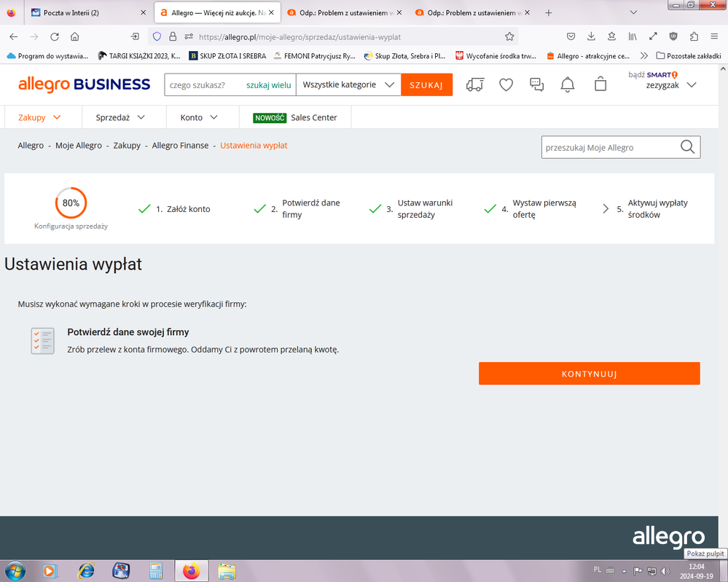Click the volume speaker tray icon

click(x=665, y=571)
